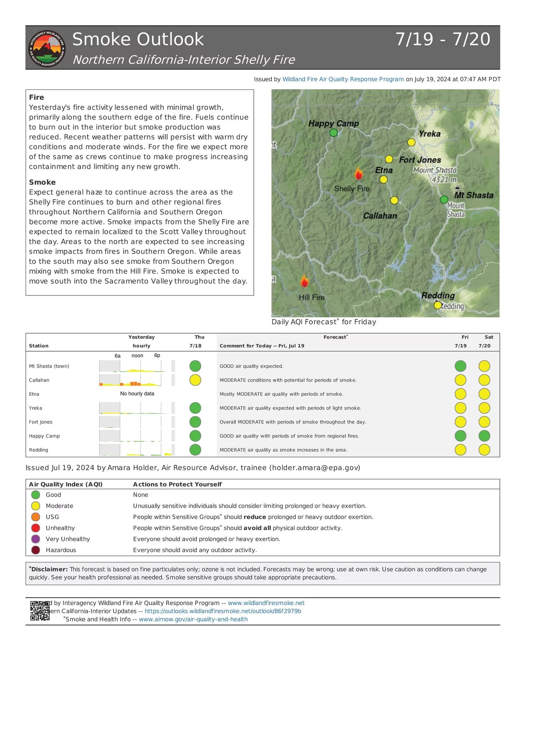Click the 'Actions to Protect Yourself' column header
The width and height of the screenshot is (535, 756).
click(x=177, y=484)
